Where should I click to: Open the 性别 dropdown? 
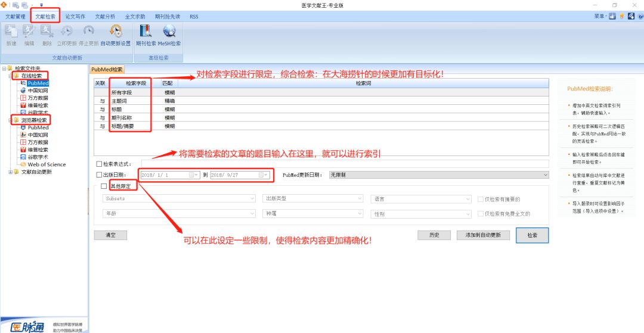421,214
